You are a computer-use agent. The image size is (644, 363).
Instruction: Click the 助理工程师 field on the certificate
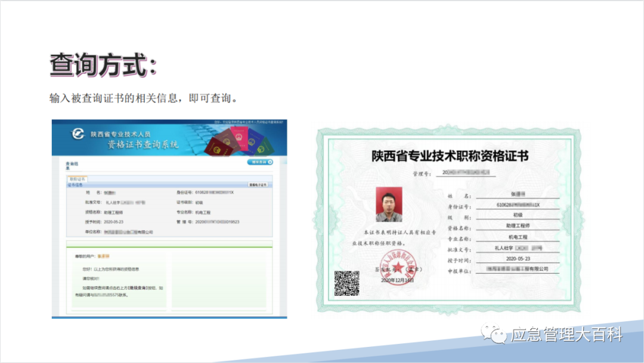tap(518, 225)
